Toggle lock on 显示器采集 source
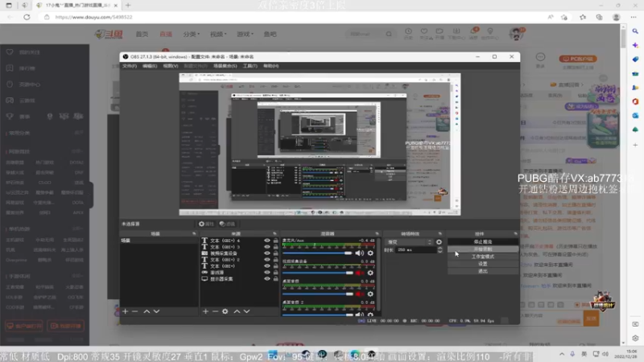The width and height of the screenshot is (644, 362). 275,278
